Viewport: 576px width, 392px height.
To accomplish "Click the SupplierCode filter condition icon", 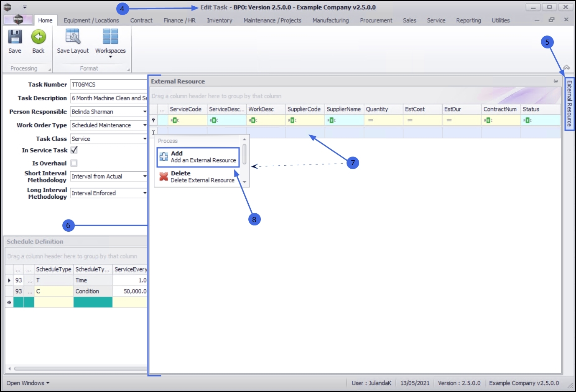I will point(293,120).
